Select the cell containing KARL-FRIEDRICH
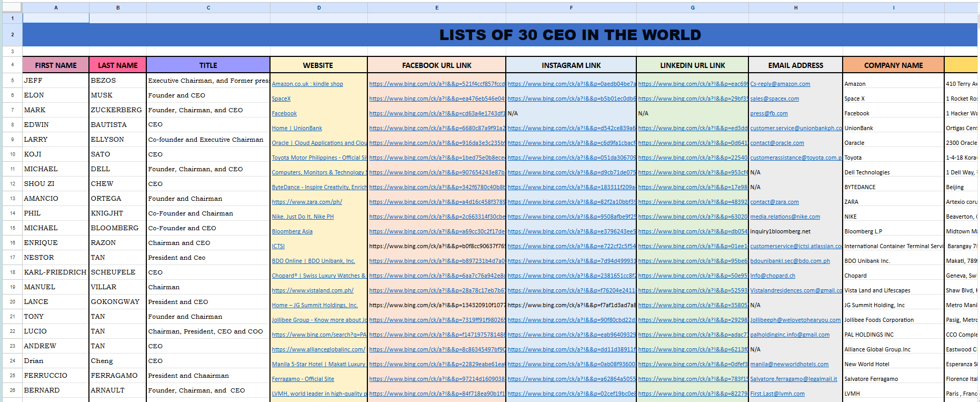The height and width of the screenshot is (402, 980). pyautogui.click(x=55, y=272)
